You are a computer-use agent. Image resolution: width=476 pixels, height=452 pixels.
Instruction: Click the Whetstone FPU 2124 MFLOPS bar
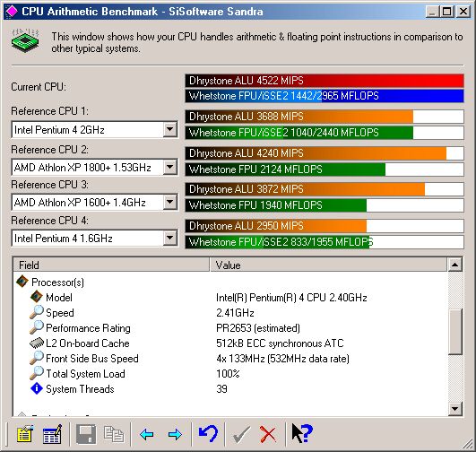325,169
